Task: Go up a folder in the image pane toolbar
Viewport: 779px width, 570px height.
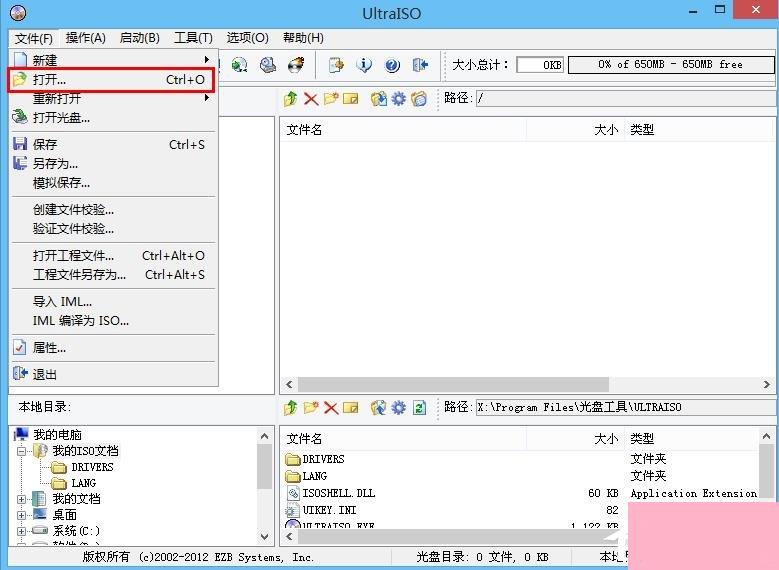Action: tap(291, 98)
